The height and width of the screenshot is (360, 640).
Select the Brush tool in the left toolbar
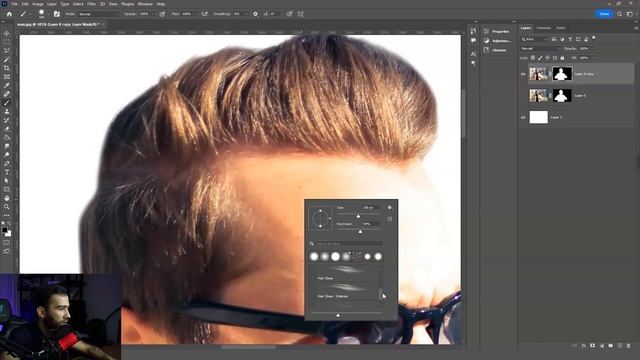7,103
